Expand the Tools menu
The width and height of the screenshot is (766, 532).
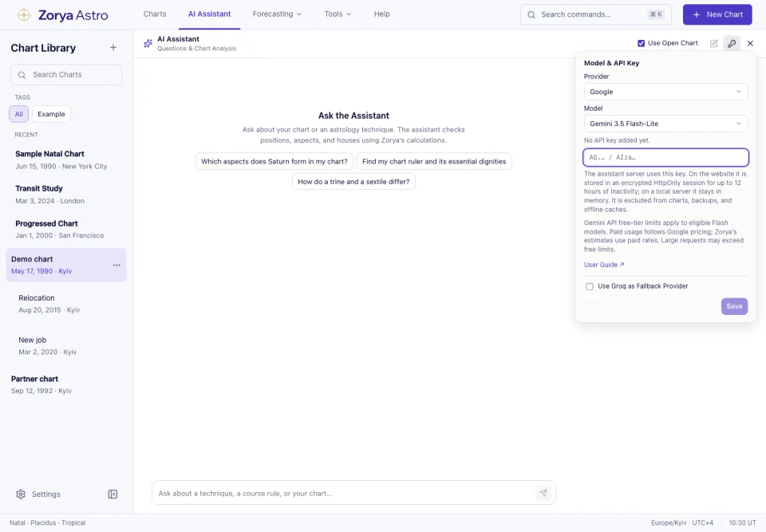tap(338, 14)
